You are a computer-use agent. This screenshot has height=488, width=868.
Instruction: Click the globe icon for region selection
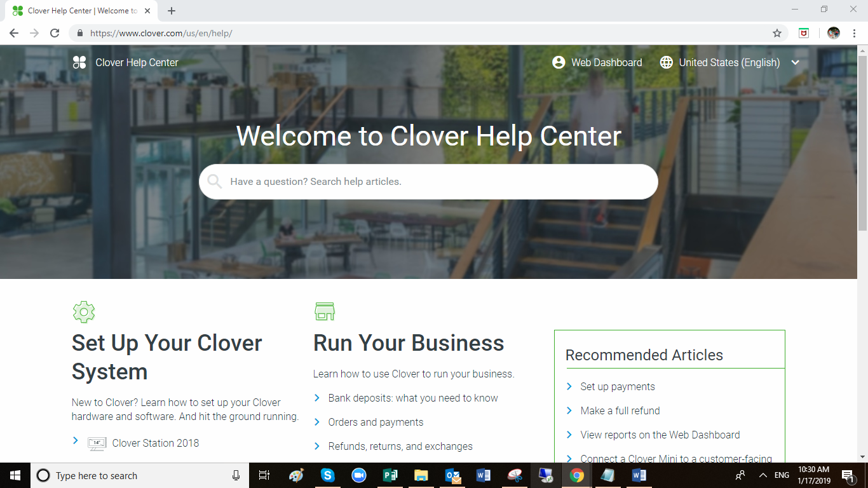pyautogui.click(x=666, y=62)
